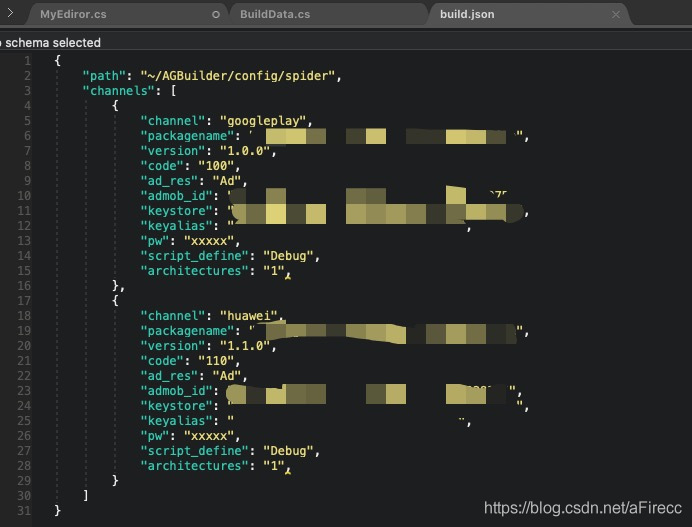692x527 pixels.
Task: Select the "huawei" channel value
Action: pyautogui.click(x=248, y=316)
